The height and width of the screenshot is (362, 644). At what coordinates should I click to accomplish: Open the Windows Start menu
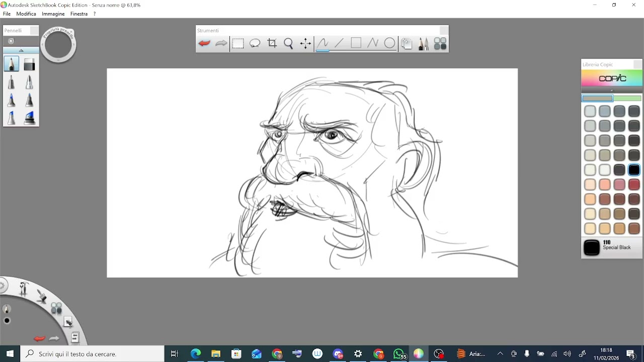tap(10, 354)
